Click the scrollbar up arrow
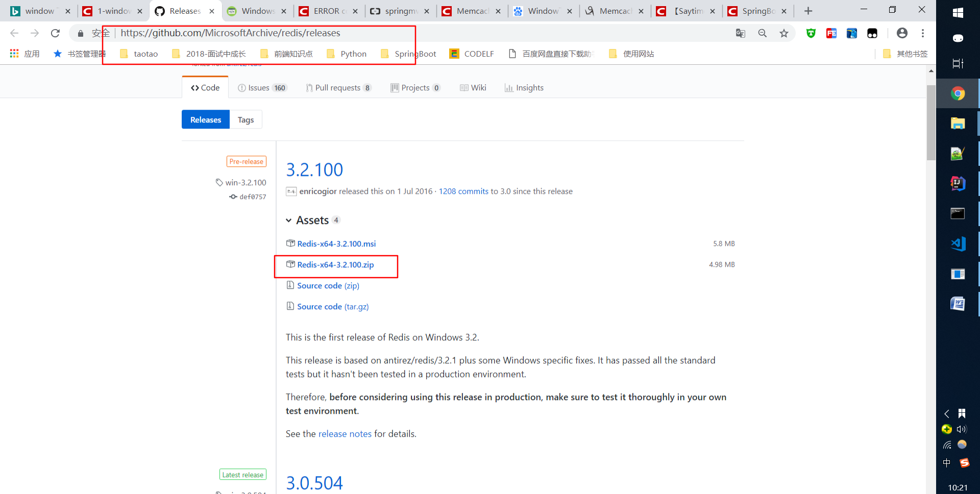 tap(931, 71)
